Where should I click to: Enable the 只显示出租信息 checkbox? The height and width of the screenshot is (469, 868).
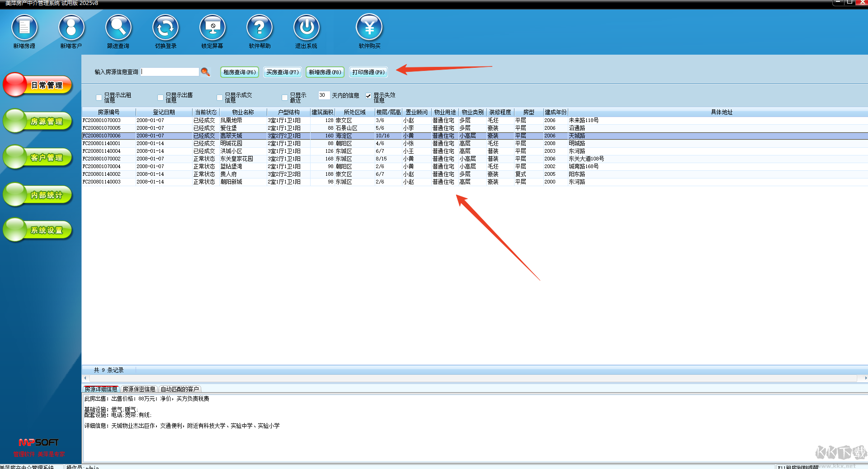[x=99, y=98]
